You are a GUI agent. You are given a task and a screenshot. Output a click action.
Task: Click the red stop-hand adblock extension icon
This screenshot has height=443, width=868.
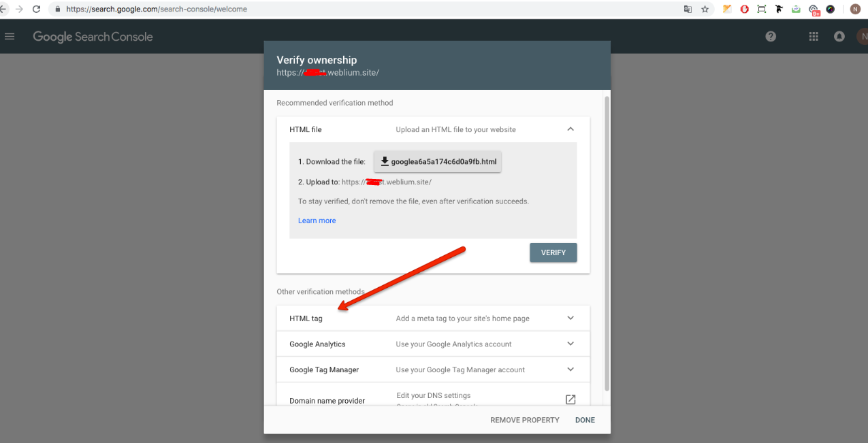(x=745, y=10)
